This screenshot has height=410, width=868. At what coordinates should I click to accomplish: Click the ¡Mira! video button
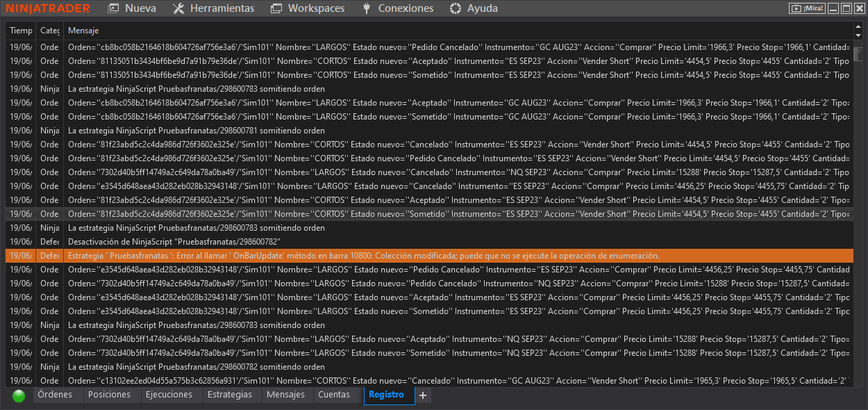click(x=807, y=8)
